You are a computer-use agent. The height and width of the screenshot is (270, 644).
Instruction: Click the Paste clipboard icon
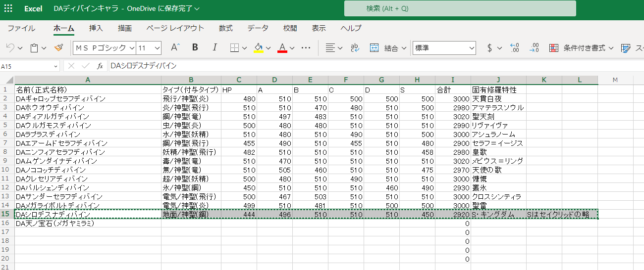pos(34,48)
